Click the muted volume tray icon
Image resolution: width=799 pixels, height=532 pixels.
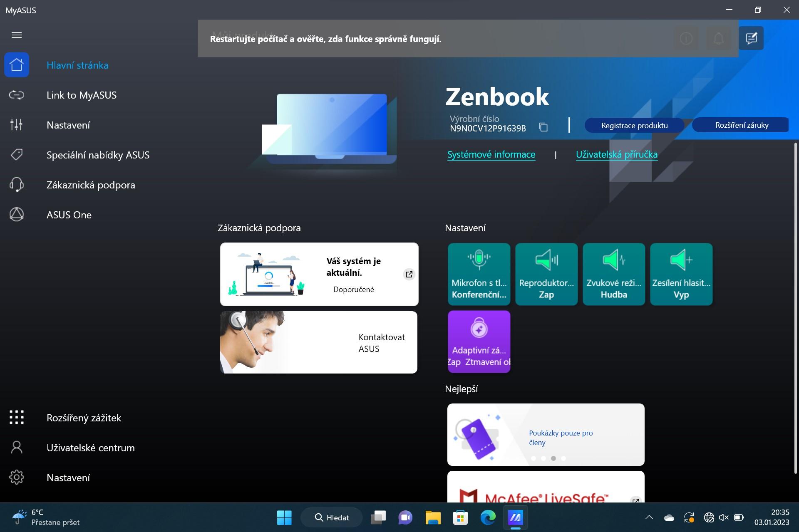(x=724, y=517)
